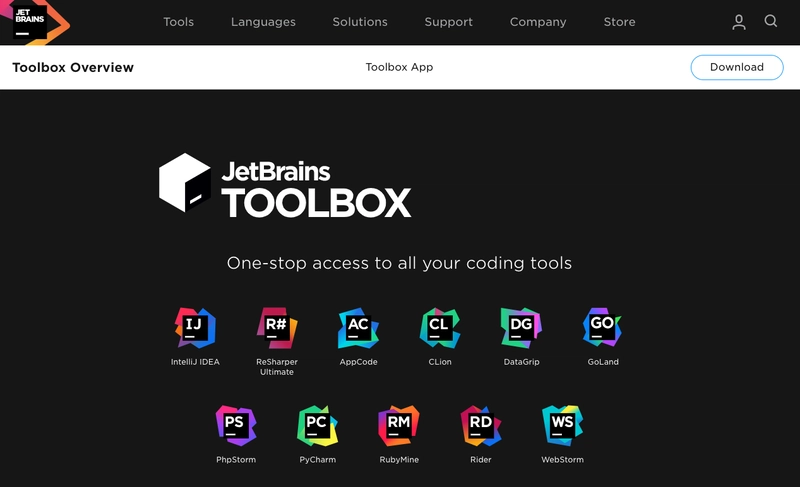The height and width of the screenshot is (487, 800).
Task: Open the search magnifier icon
Action: 770,21
